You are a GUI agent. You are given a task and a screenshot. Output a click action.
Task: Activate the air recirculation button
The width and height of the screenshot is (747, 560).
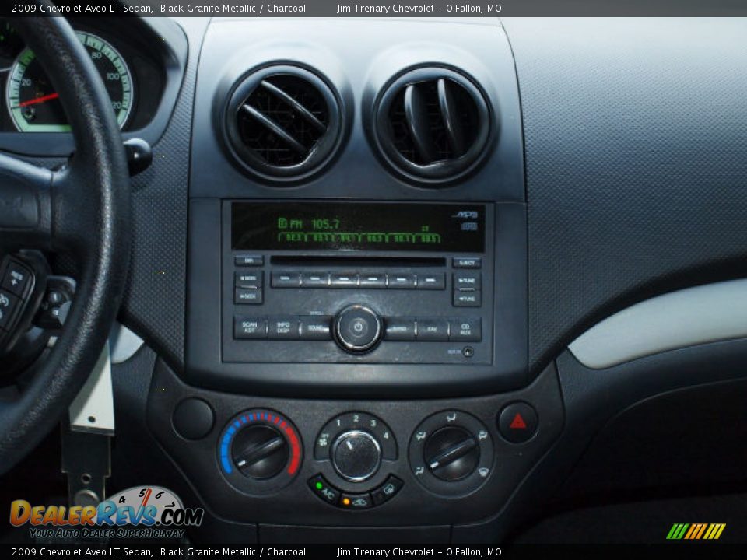(x=358, y=501)
